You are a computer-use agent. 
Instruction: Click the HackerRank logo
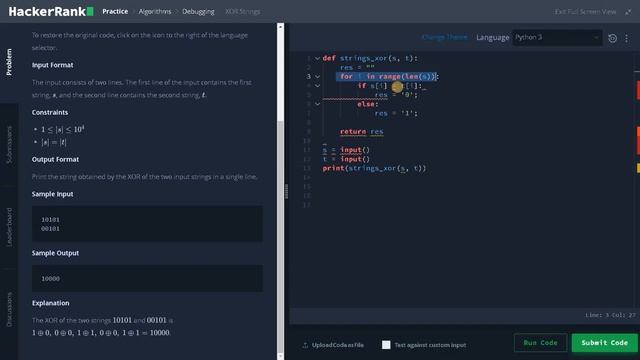51,11
